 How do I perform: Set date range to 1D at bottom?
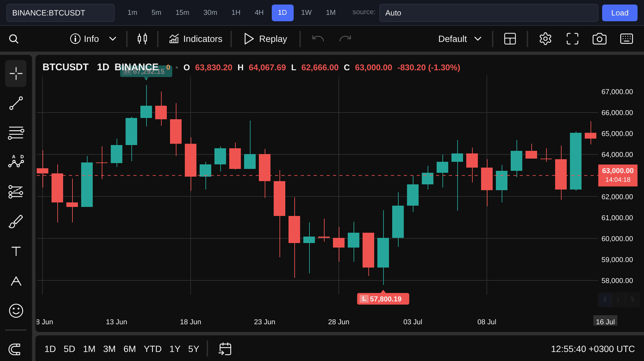coord(50,349)
